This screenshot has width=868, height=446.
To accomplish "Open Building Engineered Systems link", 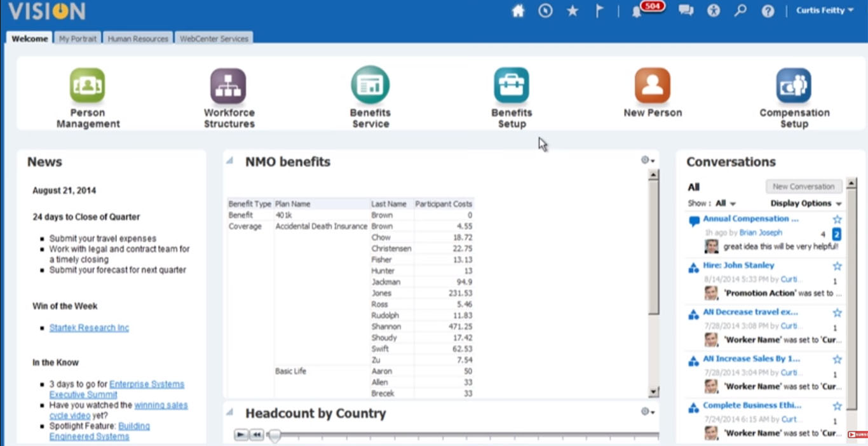I will 100,431.
